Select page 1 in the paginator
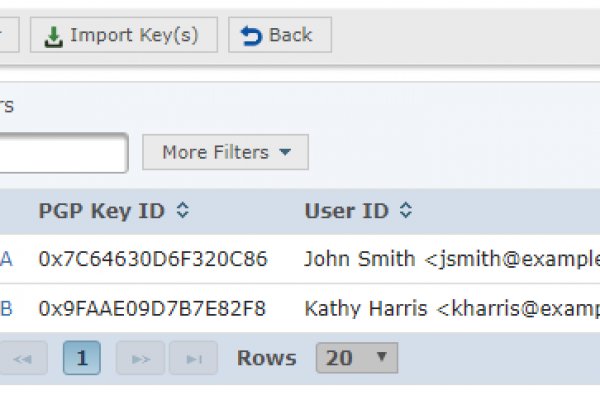 pos(81,358)
